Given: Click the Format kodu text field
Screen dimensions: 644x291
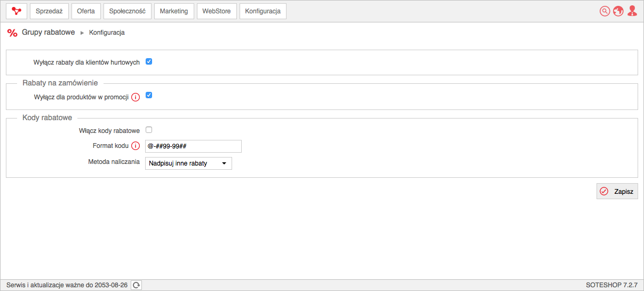Looking at the screenshot, I should [193, 146].
